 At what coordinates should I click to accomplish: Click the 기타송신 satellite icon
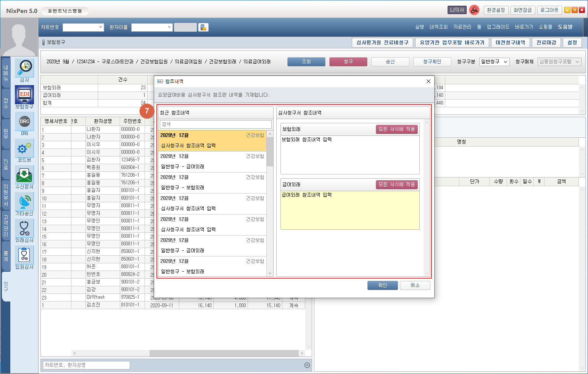point(24,202)
